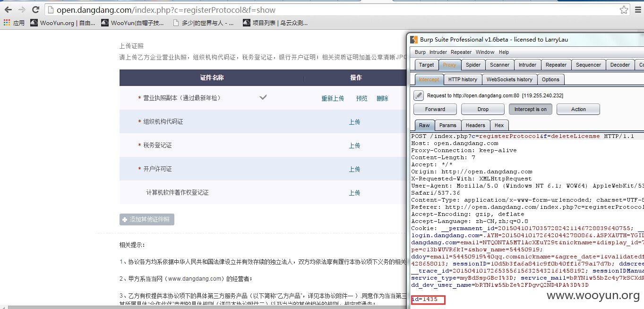Click 上传 for 组织机构代码证

355,122
